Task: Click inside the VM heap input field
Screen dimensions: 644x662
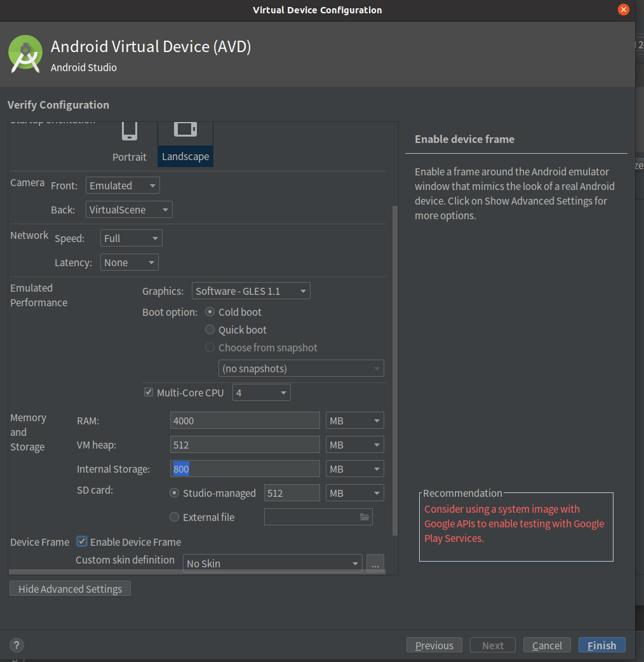Action: pos(245,444)
